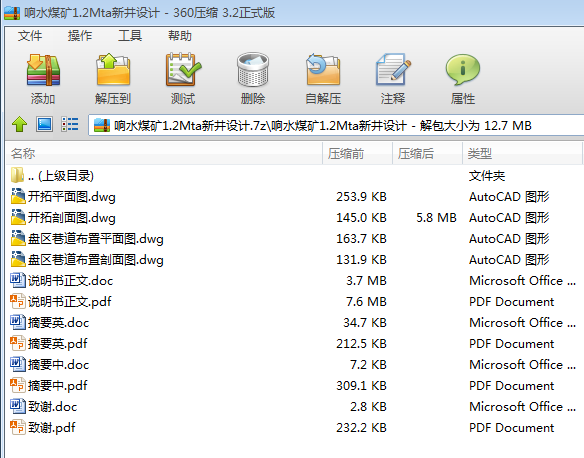584x458 pixels.
Task: Click the AutoCAD icon of 盘区巷道布置平面图.dwg
Action: 18,238
